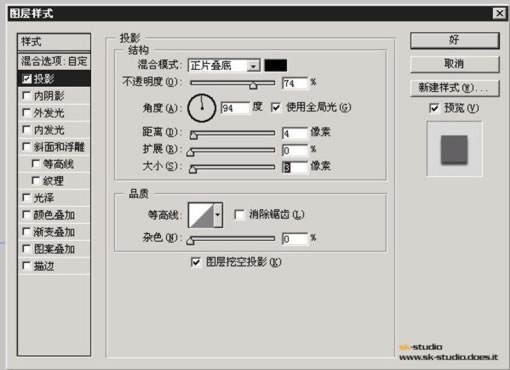Click the 新建样式 button
Image resolution: width=510 pixels, height=370 pixels.
click(455, 88)
